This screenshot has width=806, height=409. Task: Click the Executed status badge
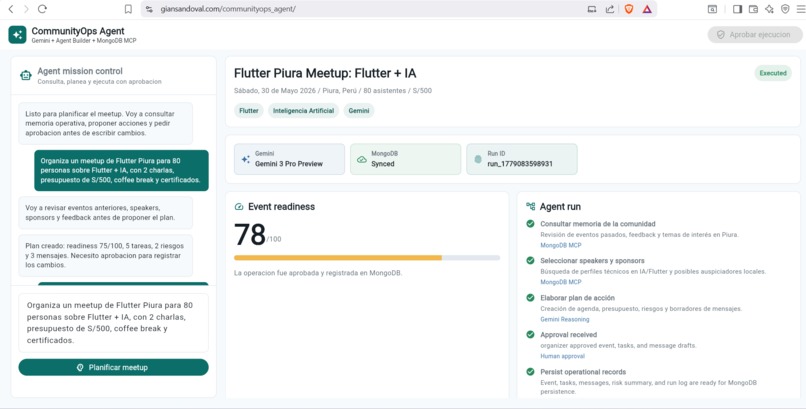click(773, 73)
